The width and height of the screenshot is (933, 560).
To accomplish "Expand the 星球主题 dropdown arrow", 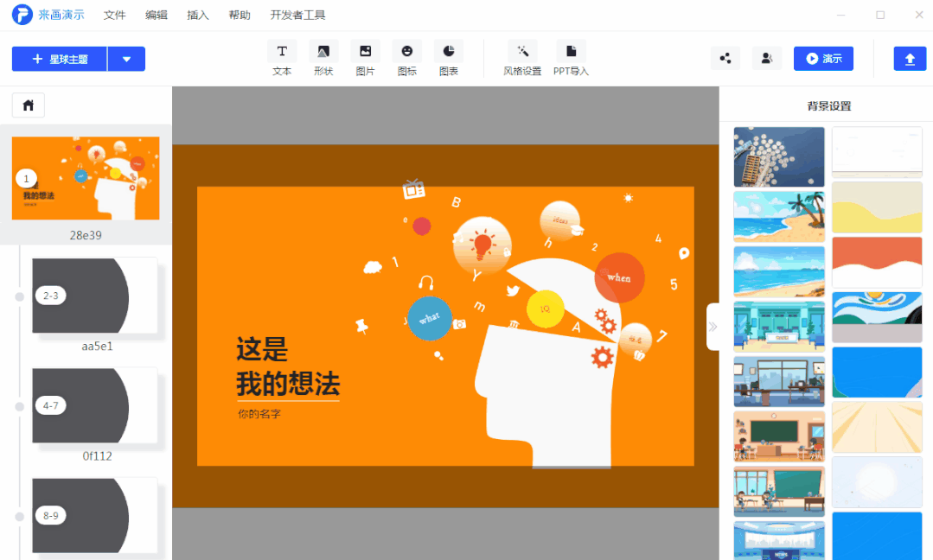I will tap(127, 59).
